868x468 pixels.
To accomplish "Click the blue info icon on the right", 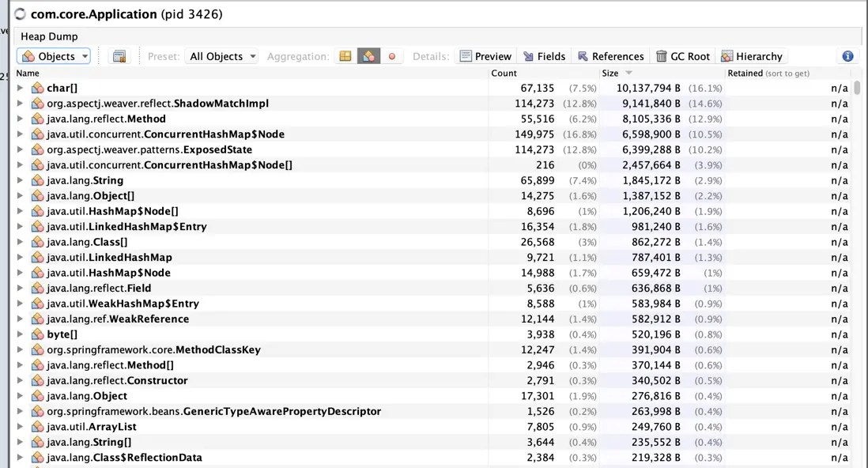I will [x=847, y=56].
